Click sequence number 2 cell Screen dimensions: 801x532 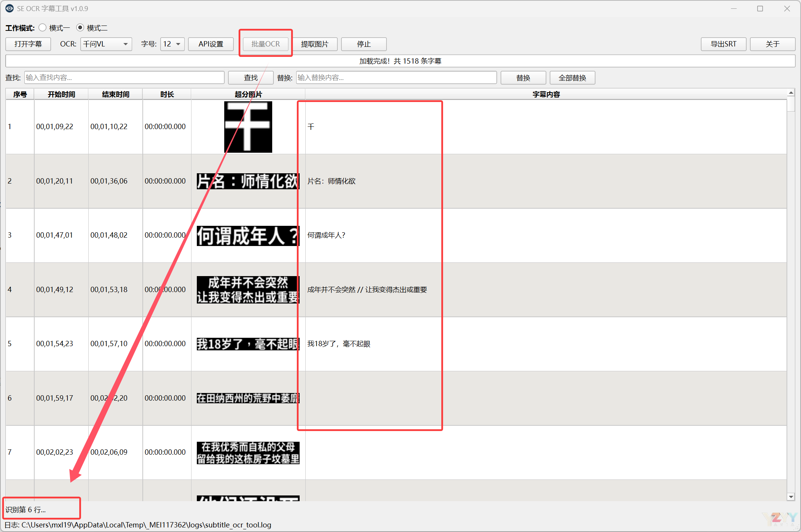[20, 181]
